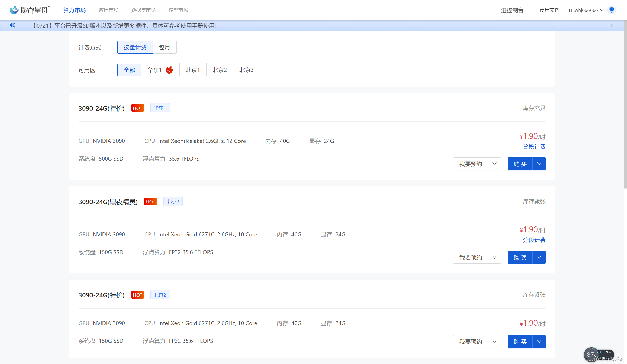Select 包月 billing mode
Screen dimensions: 627x364
(x=164, y=47)
